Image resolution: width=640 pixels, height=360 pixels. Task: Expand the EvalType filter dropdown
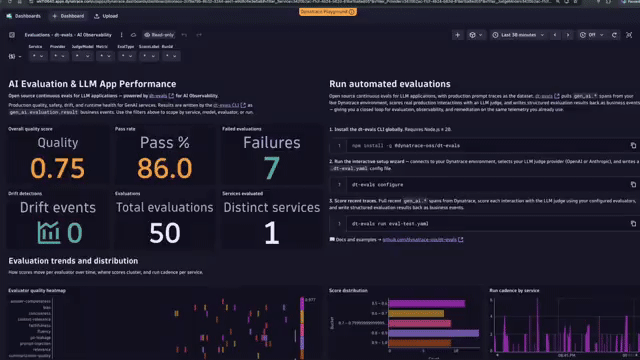pos(127,56)
